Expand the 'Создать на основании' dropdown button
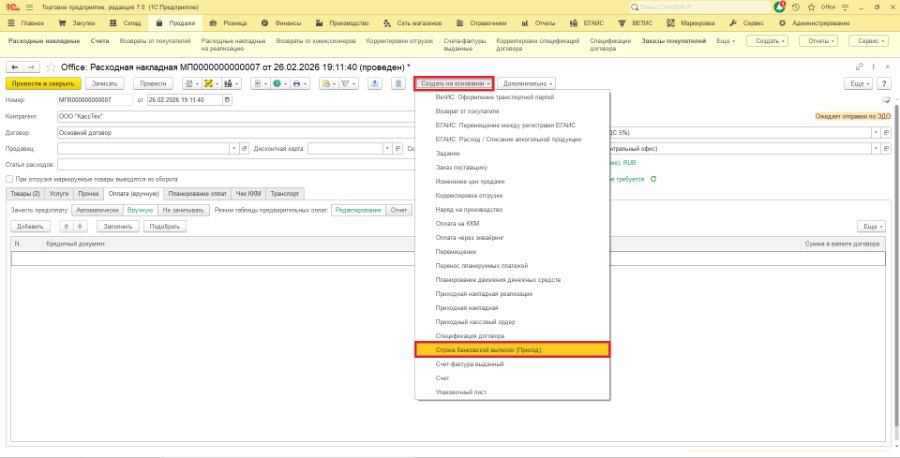This screenshot has width=900, height=458. click(455, 84)
